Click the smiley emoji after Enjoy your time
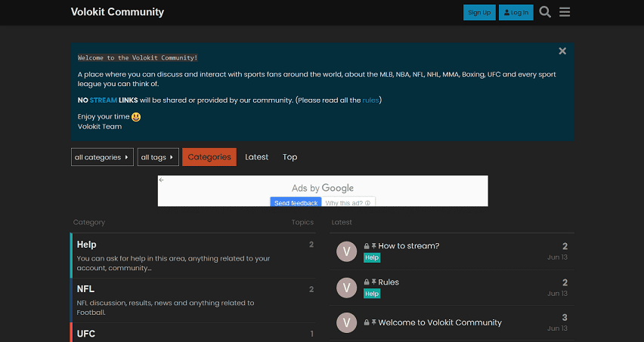The image size is (644, 342). coord(136,117)
